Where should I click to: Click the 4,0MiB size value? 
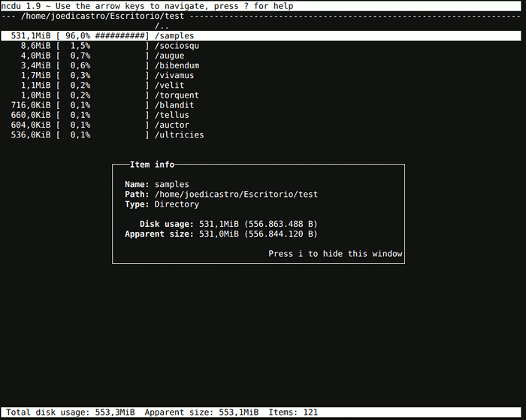[x=35, y=56]
